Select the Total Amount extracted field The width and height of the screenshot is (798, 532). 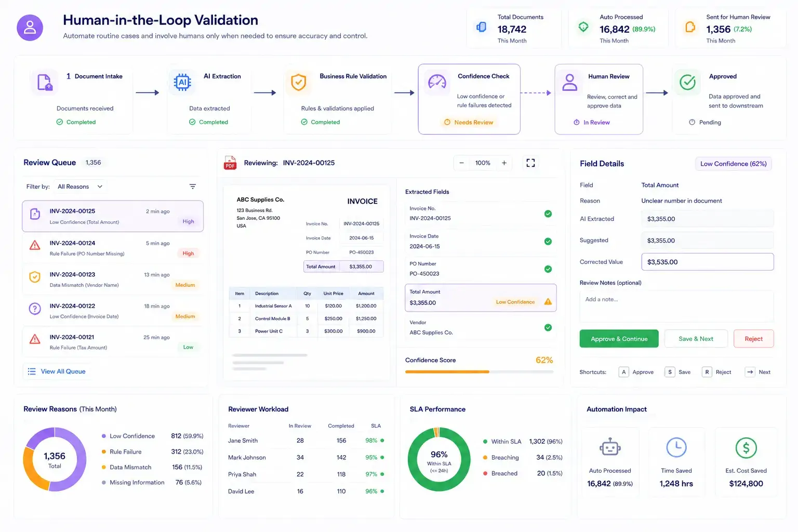pyautogui.click(x=481, y=298)
